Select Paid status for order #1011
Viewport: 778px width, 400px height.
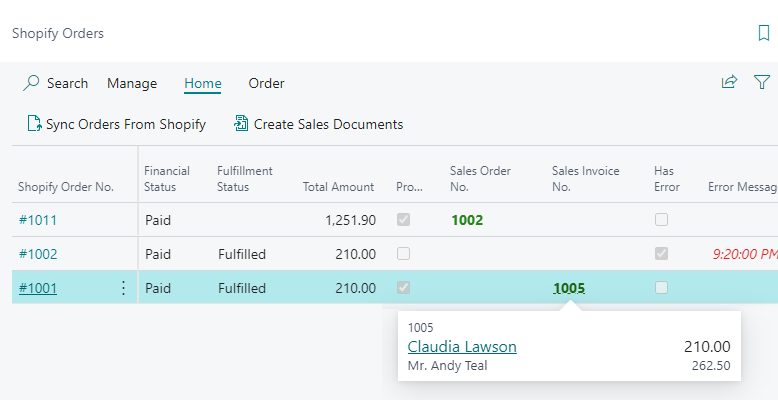click(x=158, y=220)
